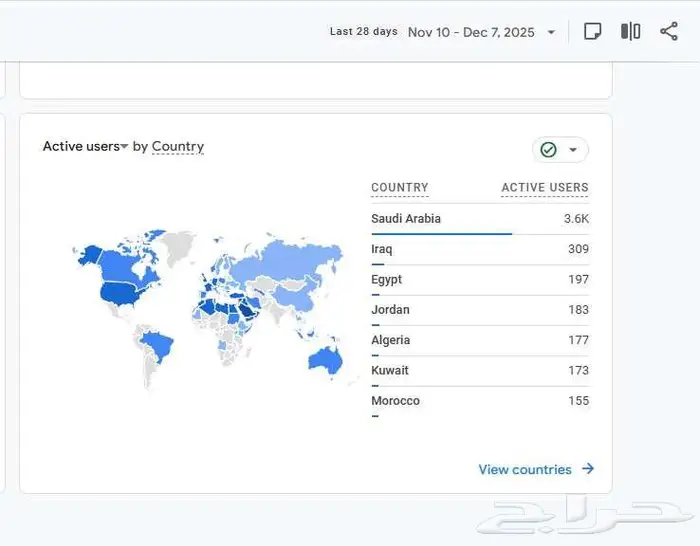Viewport: 700px width, 546px height.
Task: Open the insights note icon
Action: tap(592, 32)
